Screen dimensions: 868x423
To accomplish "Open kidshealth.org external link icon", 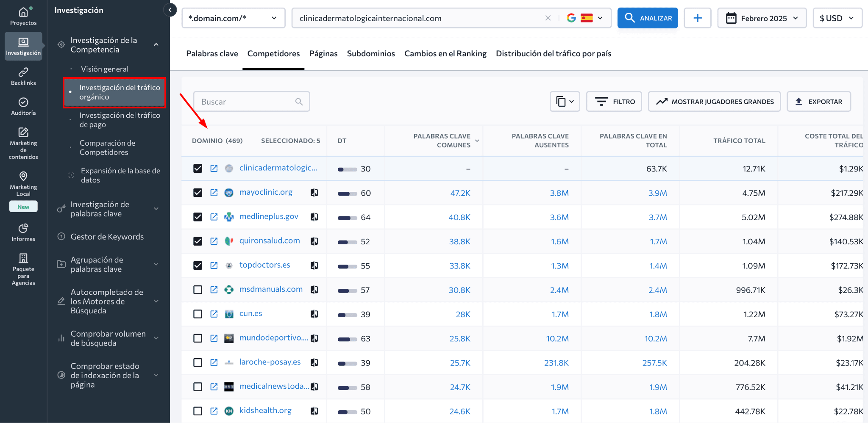I will (x=214, y=411).
